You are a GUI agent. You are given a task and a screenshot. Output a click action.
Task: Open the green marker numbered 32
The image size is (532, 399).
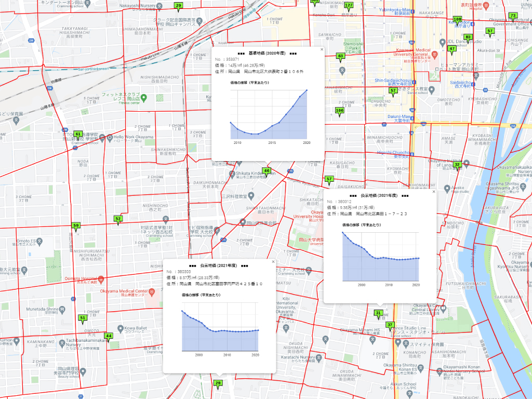pos(457,165)
